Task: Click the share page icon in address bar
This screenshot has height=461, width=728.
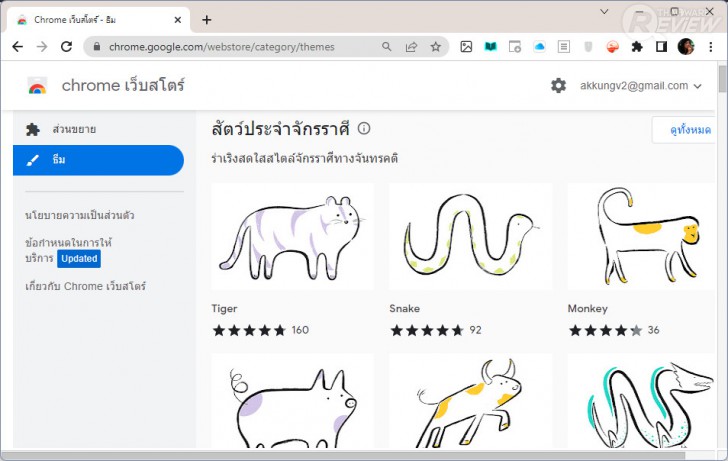Action: pos(411,46)
